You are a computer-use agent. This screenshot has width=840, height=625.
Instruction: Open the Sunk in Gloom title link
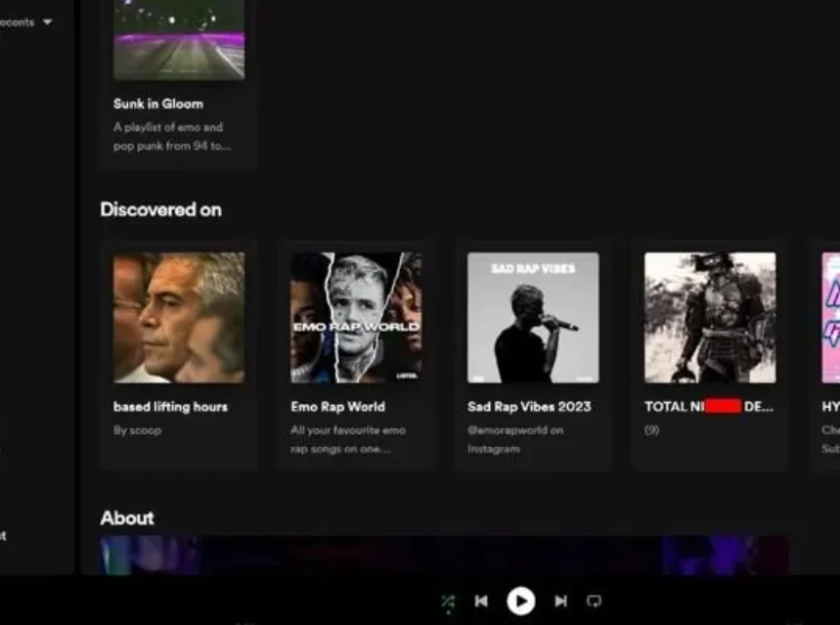(x=158, y=104)
